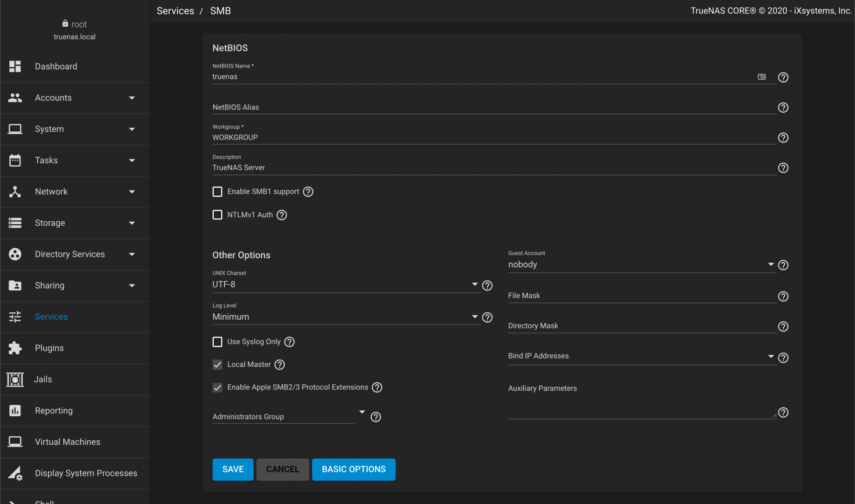Expand the Tasks menu arrow
This screenshot has width=855, height=504.
pos(132,160)
